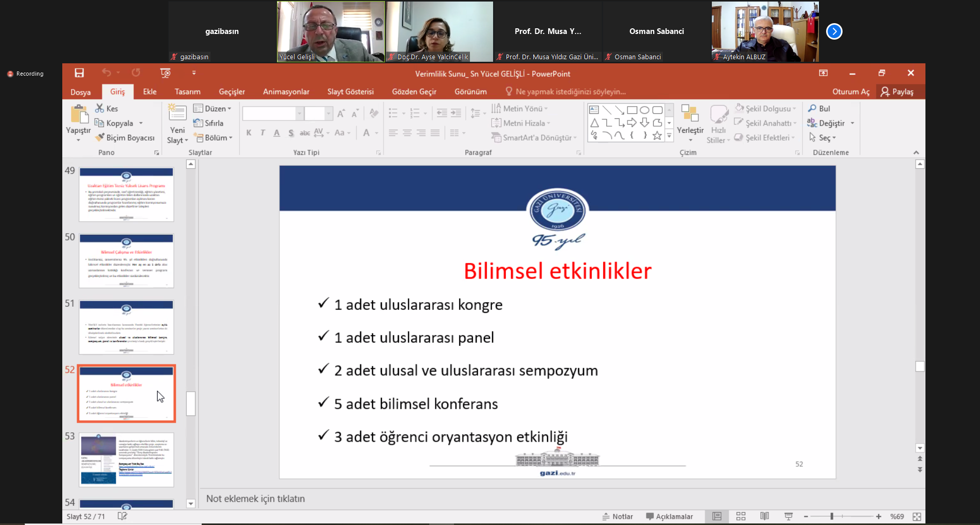Switch to reading view icon
Viewport: 980px width, 525px height.
[x=765, y=516]
